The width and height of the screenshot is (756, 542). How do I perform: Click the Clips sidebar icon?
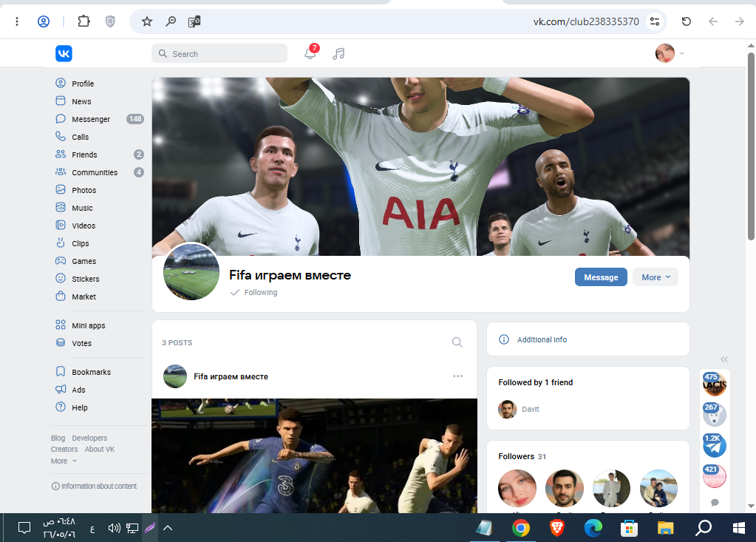[61, 243]
